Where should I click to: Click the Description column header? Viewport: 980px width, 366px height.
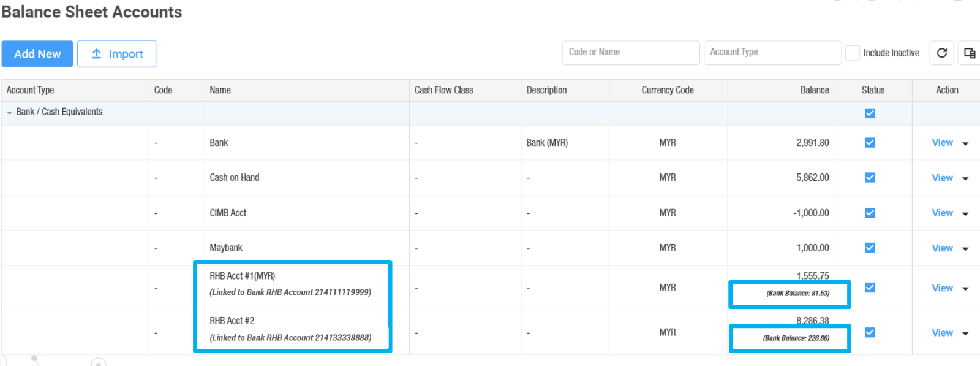(x=546, y=90)
